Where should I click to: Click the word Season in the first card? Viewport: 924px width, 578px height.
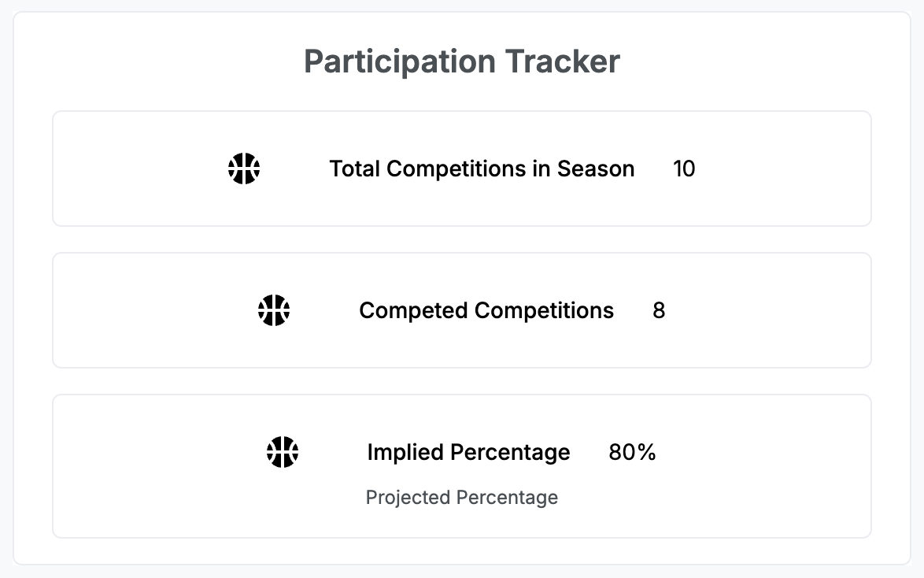click(596, 169)
